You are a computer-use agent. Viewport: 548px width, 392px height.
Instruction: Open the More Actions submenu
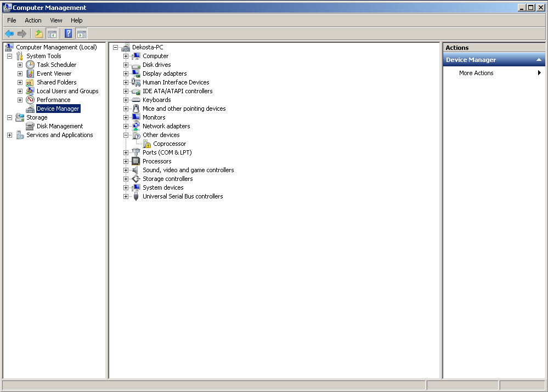494,73
